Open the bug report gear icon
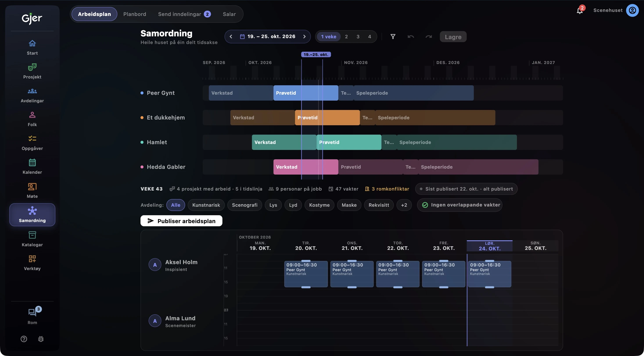The width and height of the screenshot is (644, 356). click(x=41, y=339)
